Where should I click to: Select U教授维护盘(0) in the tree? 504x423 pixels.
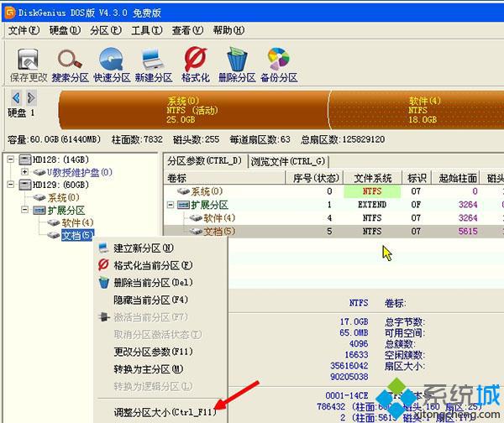pos(80,172)
